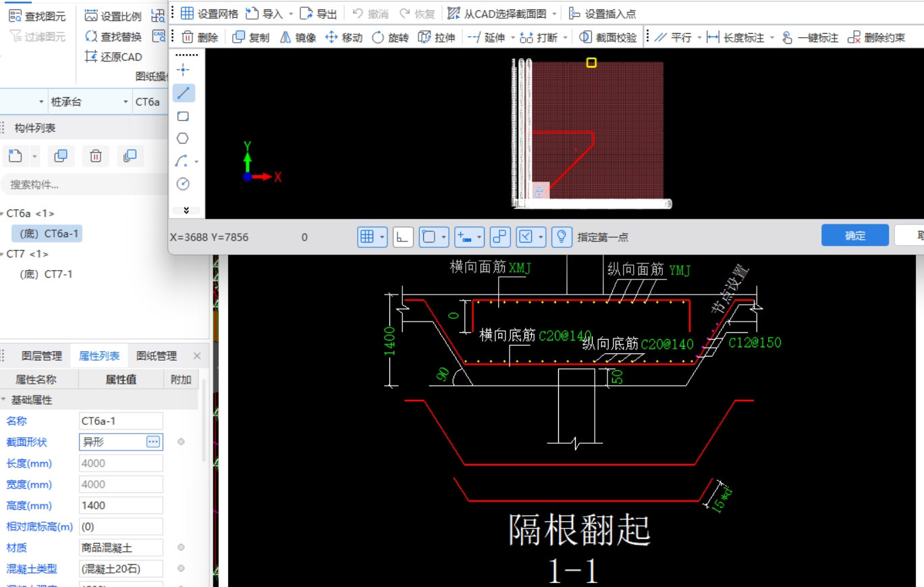The image size is (924, 587).
Task: Select the 移动 move tool
Action: pyautogui.click(x=344, y=37)
